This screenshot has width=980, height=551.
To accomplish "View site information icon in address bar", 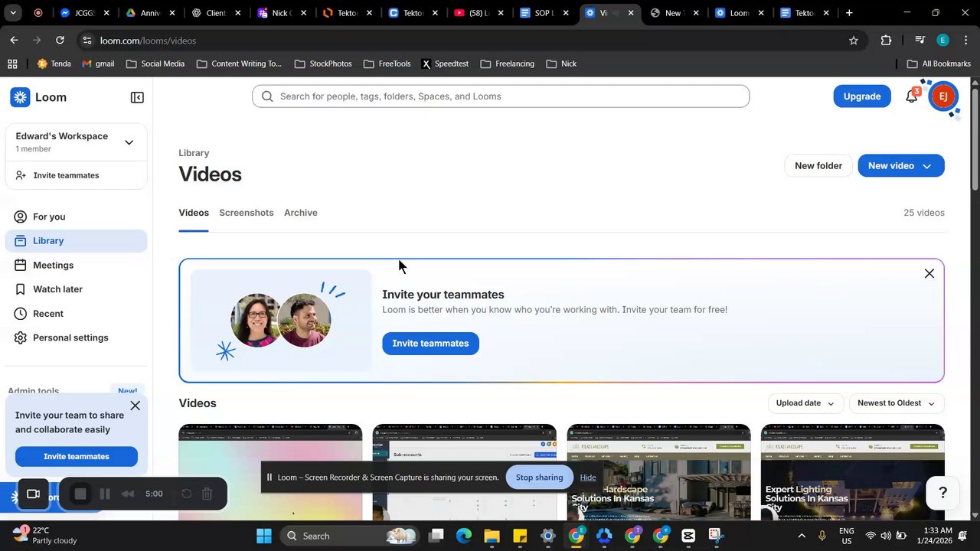I will pos(87,41).
